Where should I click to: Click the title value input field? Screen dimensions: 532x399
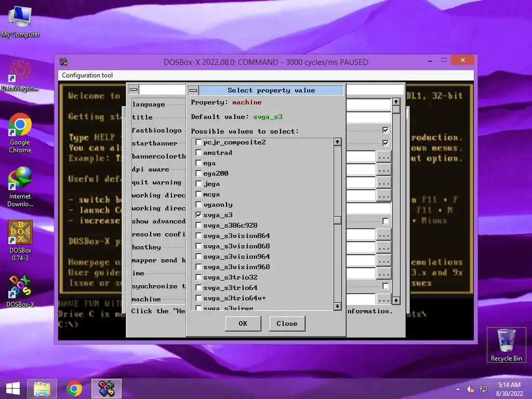(x=368, y=117)
